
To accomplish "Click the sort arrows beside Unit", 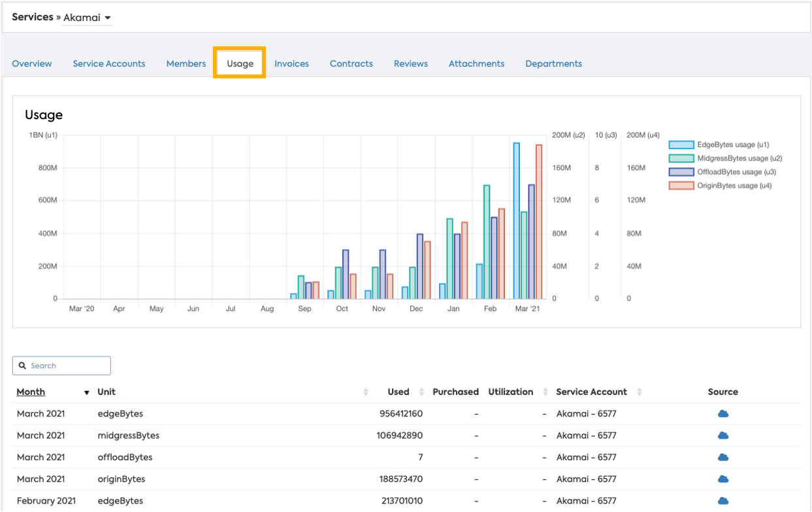I will pyautogui.click(x=366, y=392).
